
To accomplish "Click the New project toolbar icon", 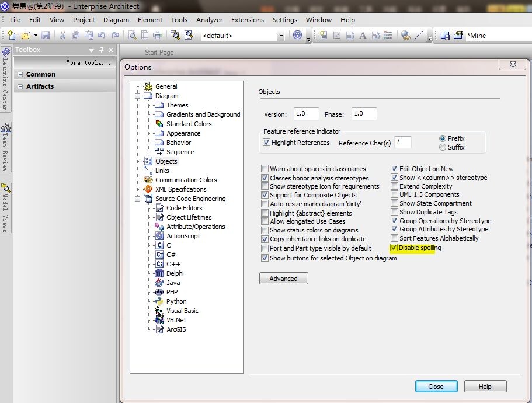I will coord(12,35).
